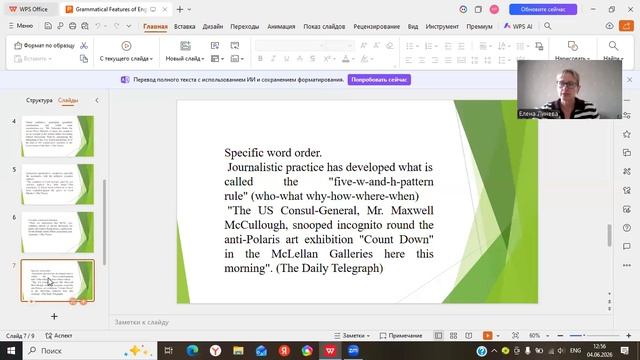Switch to slide sorter view icon
Viewport: 640px width, 360px height.
pyautogui.click(x=453, y=336)
